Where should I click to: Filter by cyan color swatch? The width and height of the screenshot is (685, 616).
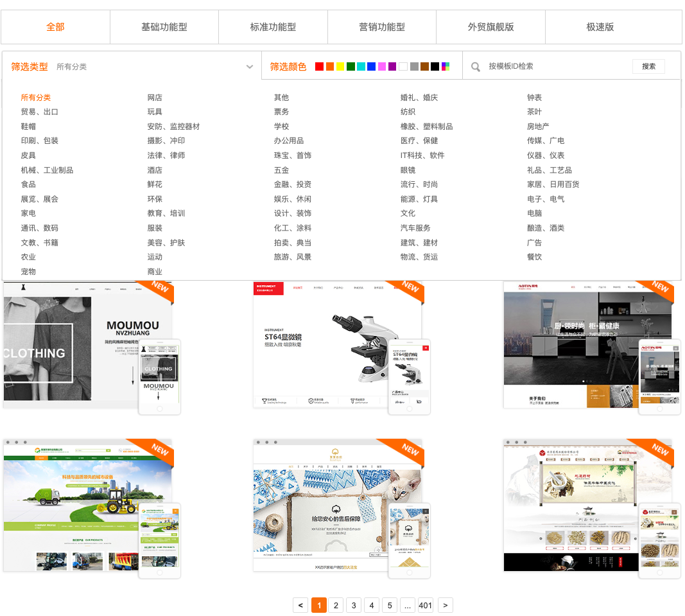coord(361,66)
